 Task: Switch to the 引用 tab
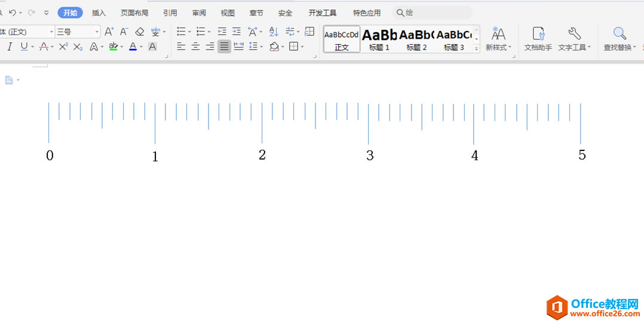tap(170, 13)
